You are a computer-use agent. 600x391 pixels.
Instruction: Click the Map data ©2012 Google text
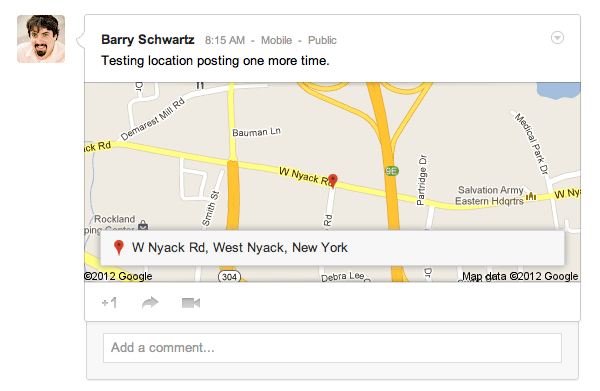click(x=520, y=276)
